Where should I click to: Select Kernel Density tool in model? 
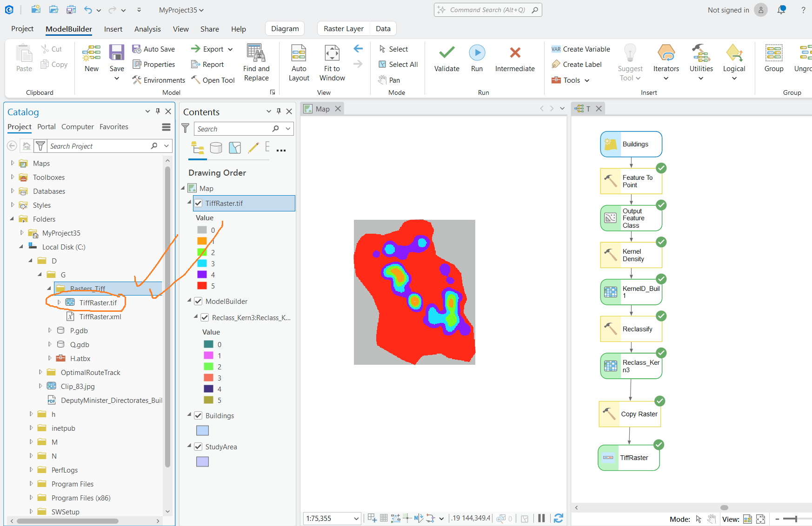click(x=631, y=255)
